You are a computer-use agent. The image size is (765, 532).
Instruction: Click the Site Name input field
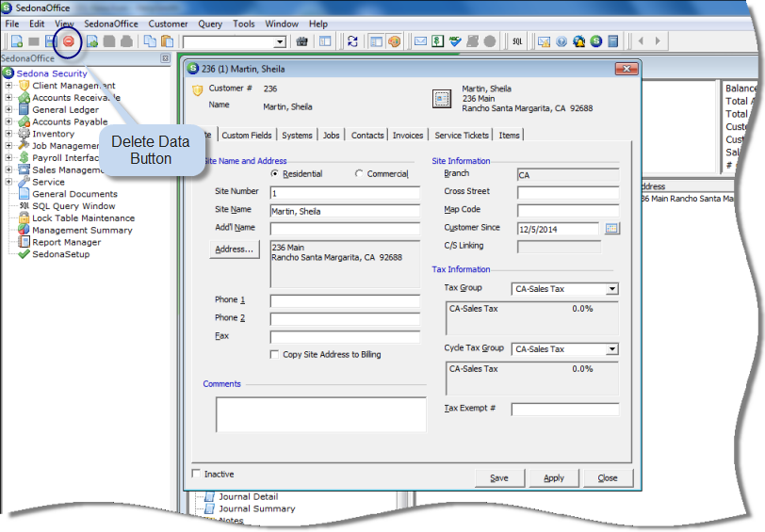coord(345,211)
